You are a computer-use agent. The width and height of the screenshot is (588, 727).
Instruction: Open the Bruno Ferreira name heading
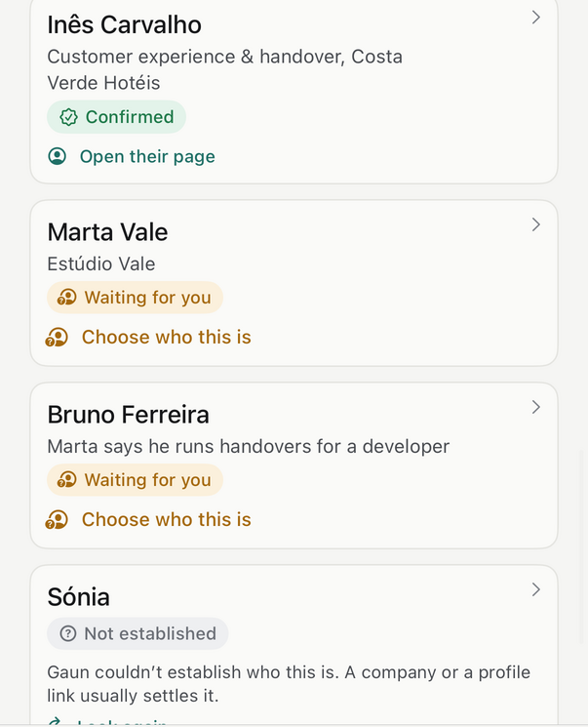(x=129, y=415)
